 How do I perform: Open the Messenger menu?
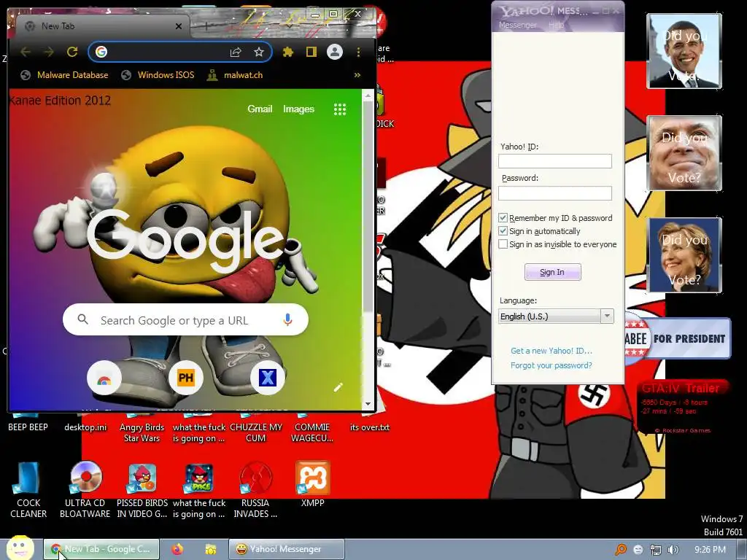[517, 25]
